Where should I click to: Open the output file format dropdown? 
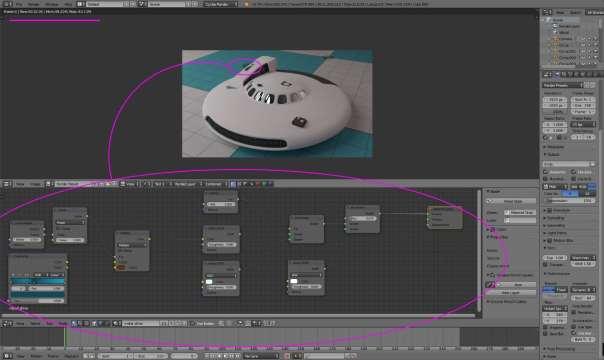(x=555, y=187)
